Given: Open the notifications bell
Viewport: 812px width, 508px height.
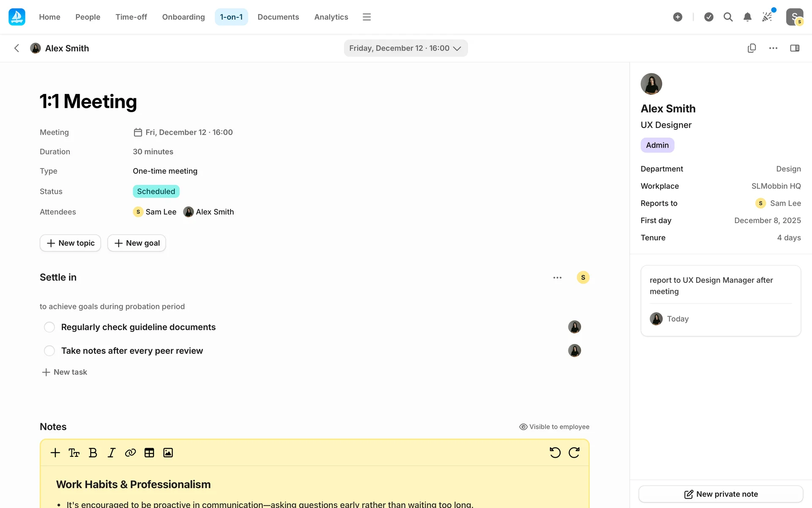Looking at the screenshot, I should (747, 17).
